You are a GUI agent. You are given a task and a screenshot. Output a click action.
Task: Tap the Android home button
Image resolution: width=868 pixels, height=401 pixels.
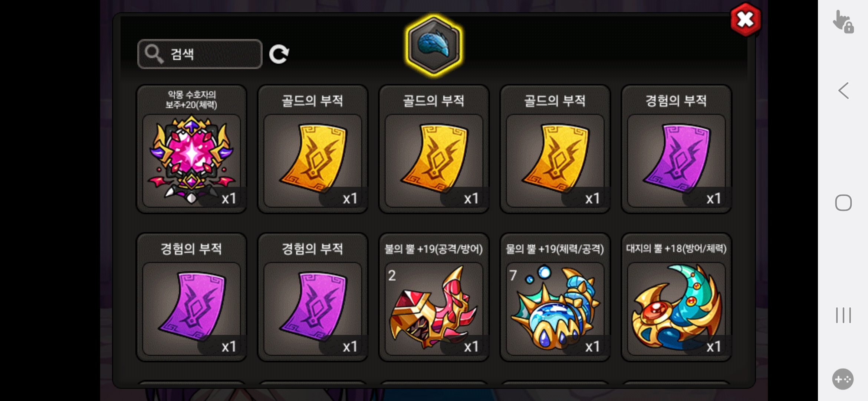click(843, 203)
